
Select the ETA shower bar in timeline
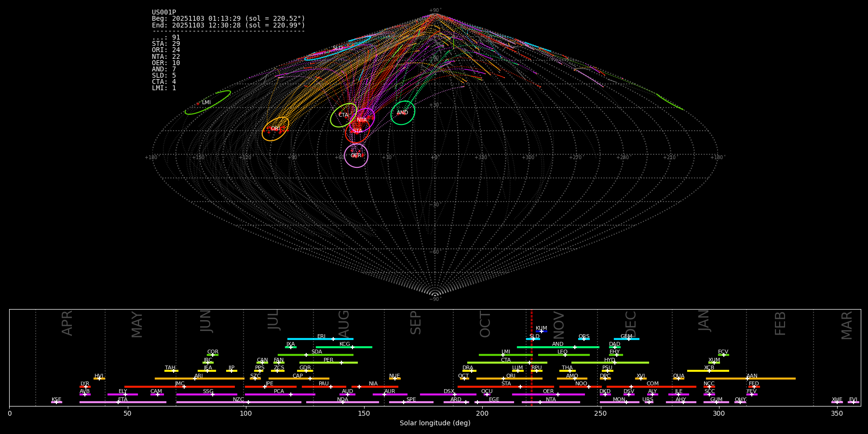(123, 402)
